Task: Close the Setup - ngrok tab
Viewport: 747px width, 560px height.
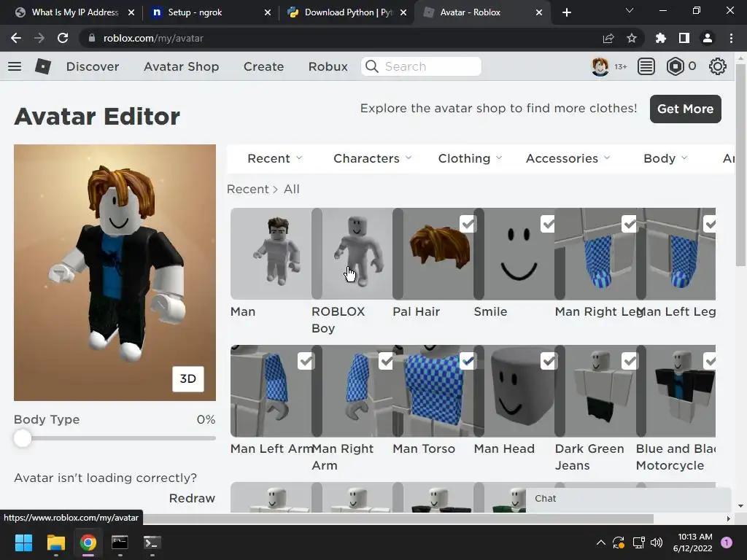Action: pos(268,12)
